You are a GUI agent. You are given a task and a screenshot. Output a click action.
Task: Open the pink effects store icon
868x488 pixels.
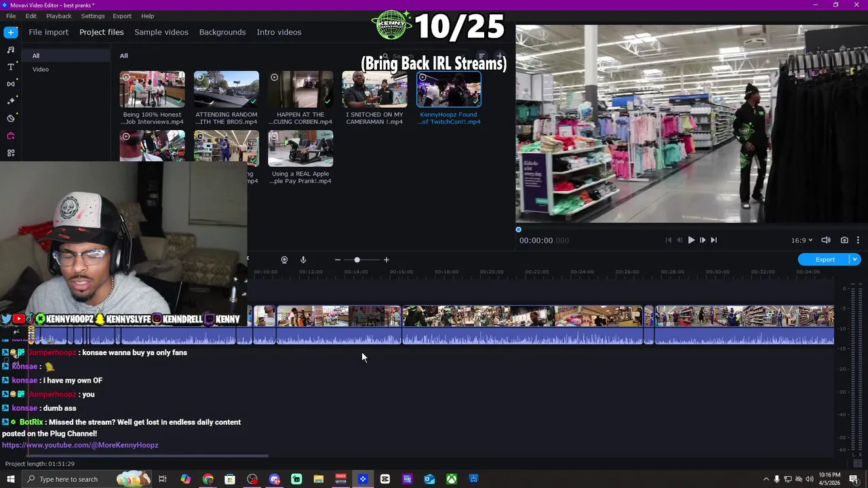click(11, 136)
